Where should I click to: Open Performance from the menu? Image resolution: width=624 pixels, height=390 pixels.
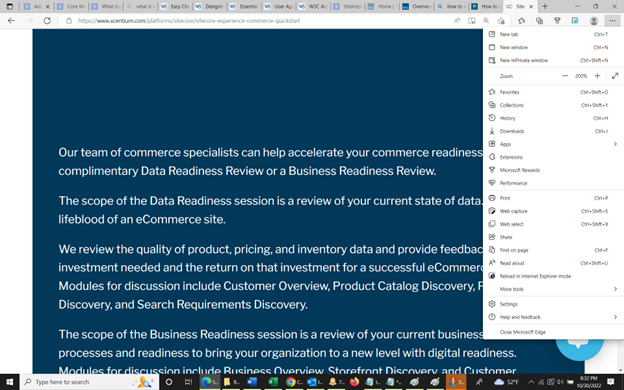(553, 183)
